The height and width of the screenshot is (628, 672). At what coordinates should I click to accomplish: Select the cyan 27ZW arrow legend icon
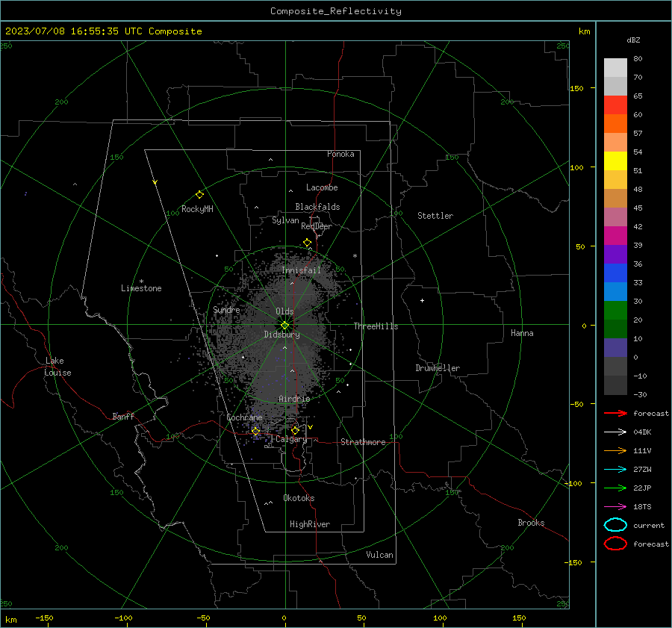[615, 470]
